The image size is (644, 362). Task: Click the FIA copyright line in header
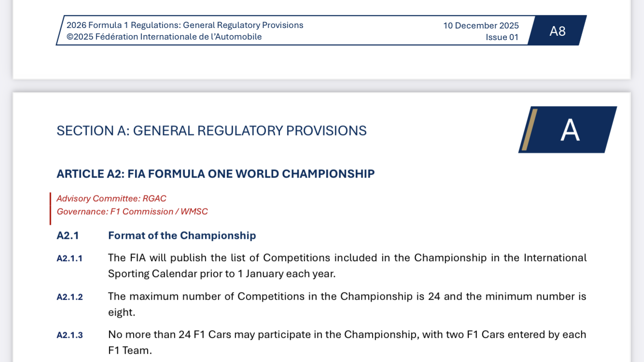pyautogui.click(x=164, y=37)
